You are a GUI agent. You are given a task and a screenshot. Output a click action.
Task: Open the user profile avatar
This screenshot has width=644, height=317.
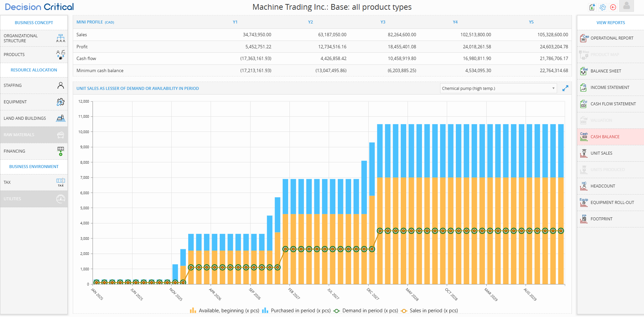[x=626, y=6]
